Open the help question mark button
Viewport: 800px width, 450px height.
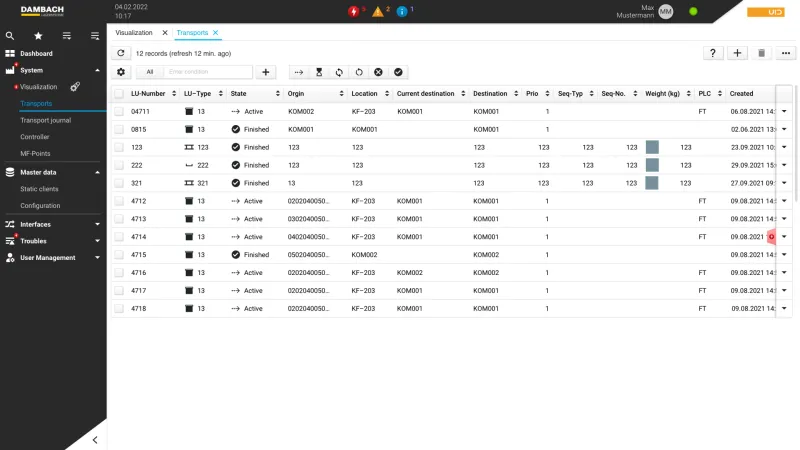coord(713,53)
